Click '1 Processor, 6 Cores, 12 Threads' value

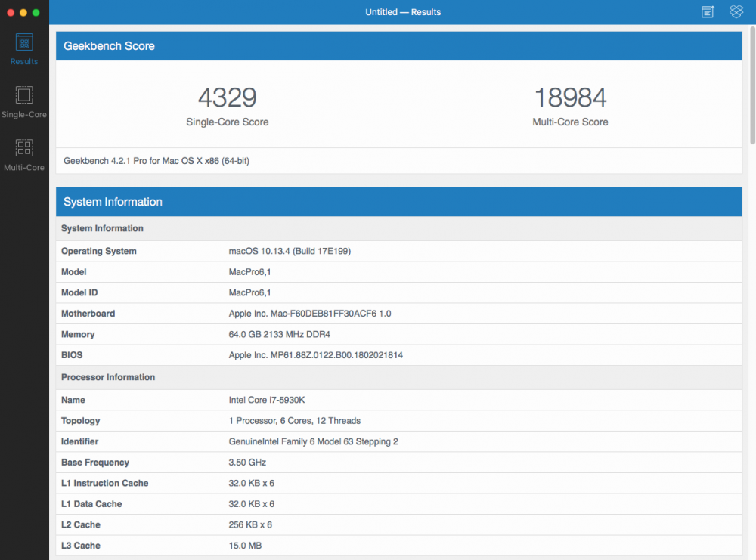(x=295, y=421)
